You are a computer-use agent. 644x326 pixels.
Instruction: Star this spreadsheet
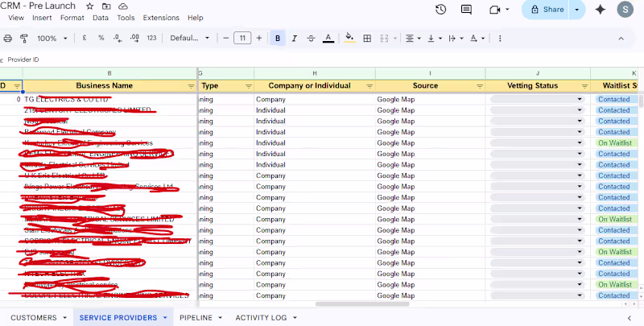click(x=90, y=6)
